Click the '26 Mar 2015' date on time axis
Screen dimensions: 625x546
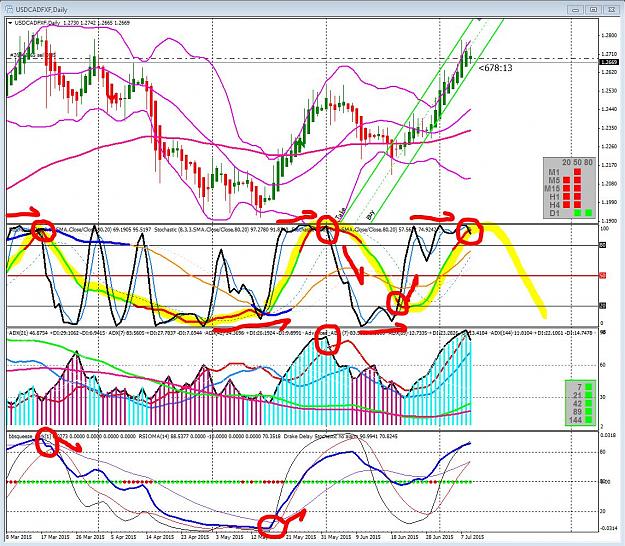pos(90,537)
